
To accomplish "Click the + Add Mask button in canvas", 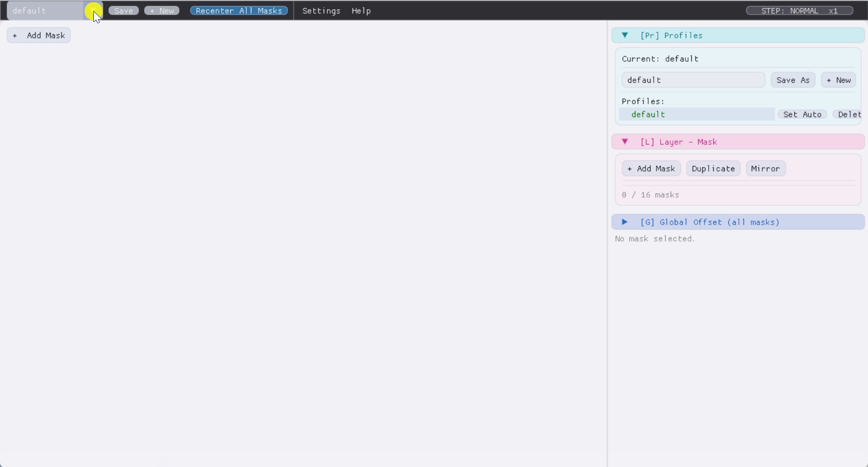I will click(x=38, y=35).
